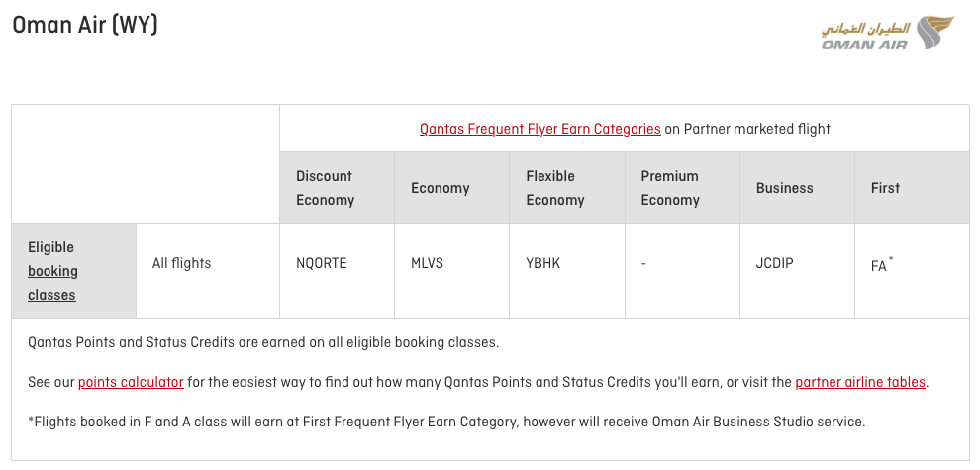Open the points calculator link
Viewport: 980px width, 470px height.
click(131, 382)
